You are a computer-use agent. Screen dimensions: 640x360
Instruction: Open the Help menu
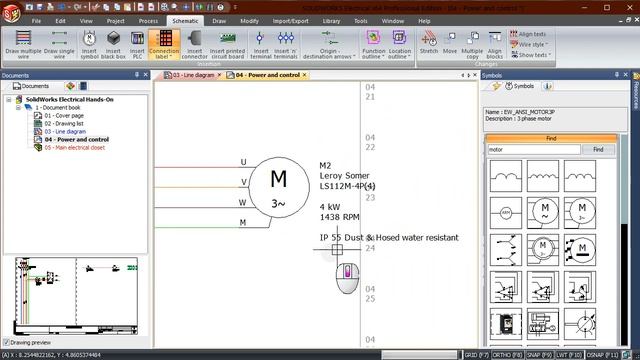point(424,21)
